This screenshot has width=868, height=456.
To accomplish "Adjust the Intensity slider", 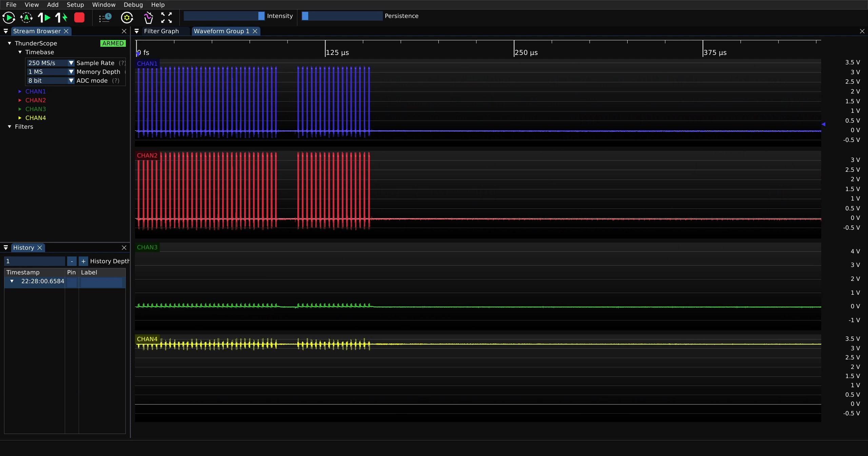I will [224, 16].
